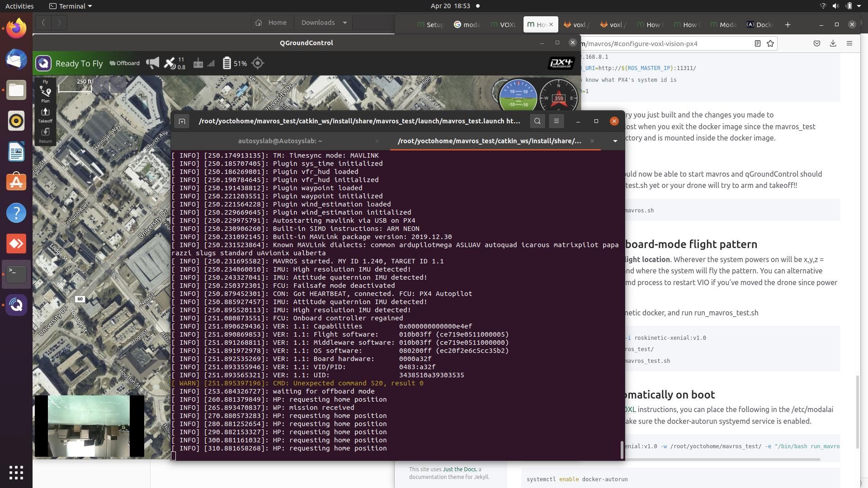The image size is (868, 488).
Task: Click the 'Ready To Fly' status text
Action: 79,63
